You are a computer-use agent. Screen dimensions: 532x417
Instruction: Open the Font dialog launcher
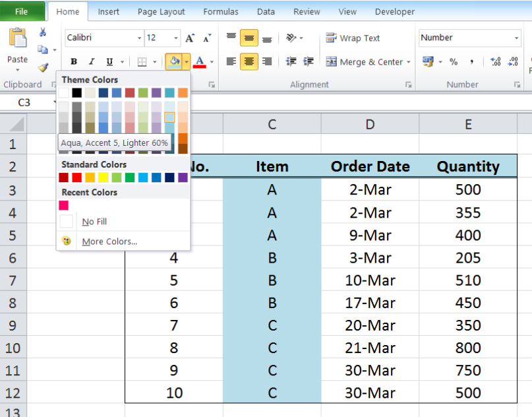[212, 84]
